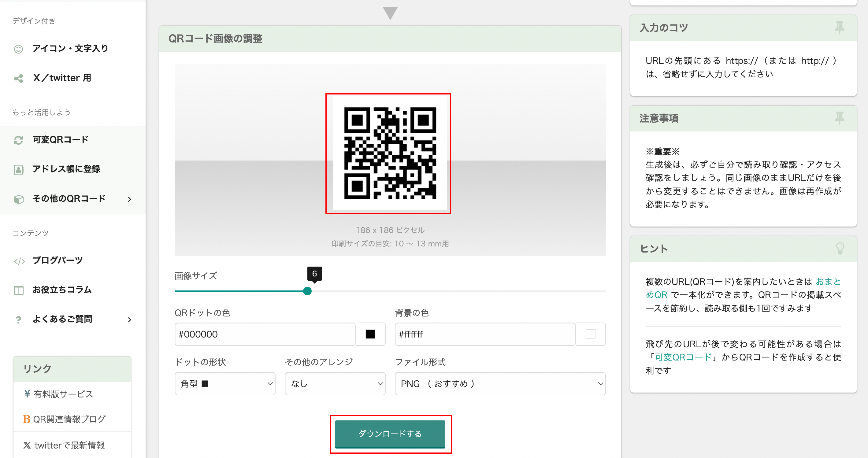Click the generated QR code preview image

(x=390, y=153)
